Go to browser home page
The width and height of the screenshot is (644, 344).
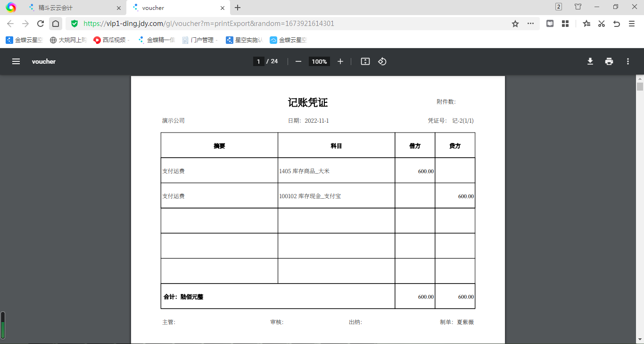(x=56, y=24)
